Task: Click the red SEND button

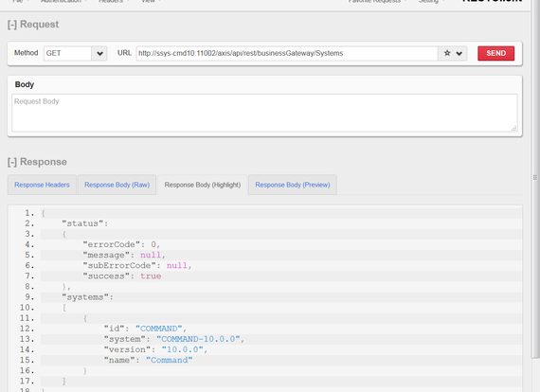Action: pos(495,53)
